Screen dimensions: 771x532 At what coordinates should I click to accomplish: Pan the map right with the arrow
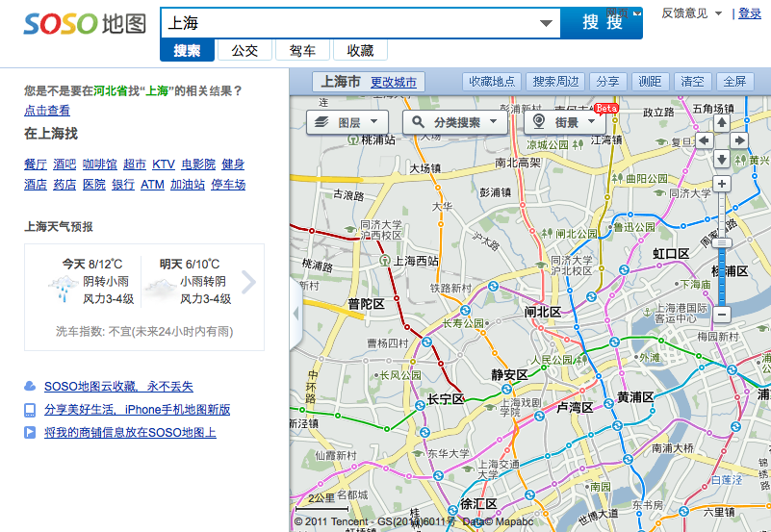(x=739, y=140)
